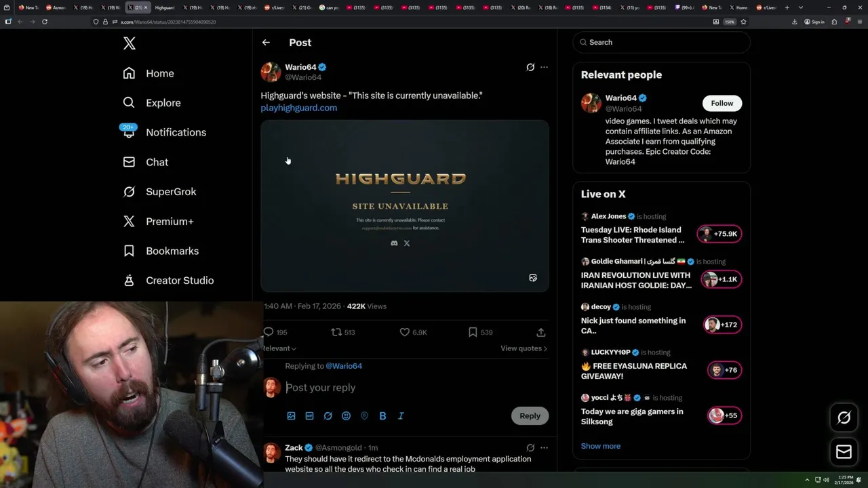868x488 pixels.
Task: Open Explore in the sidebar
Action: [x=152, y=103]
